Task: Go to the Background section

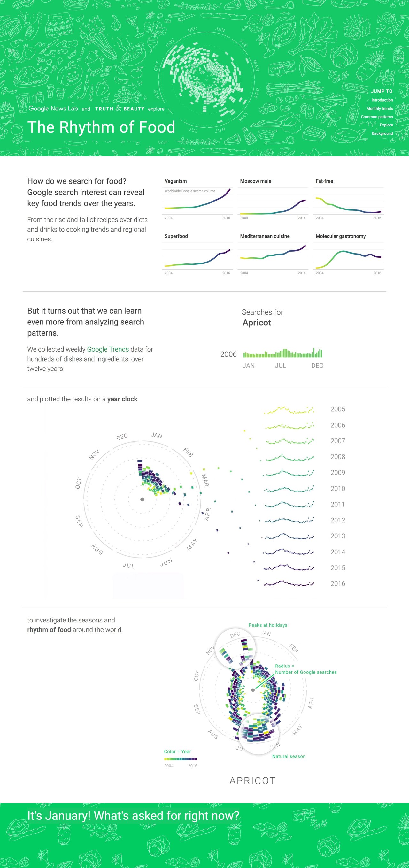Action: [x=382, y=133]
